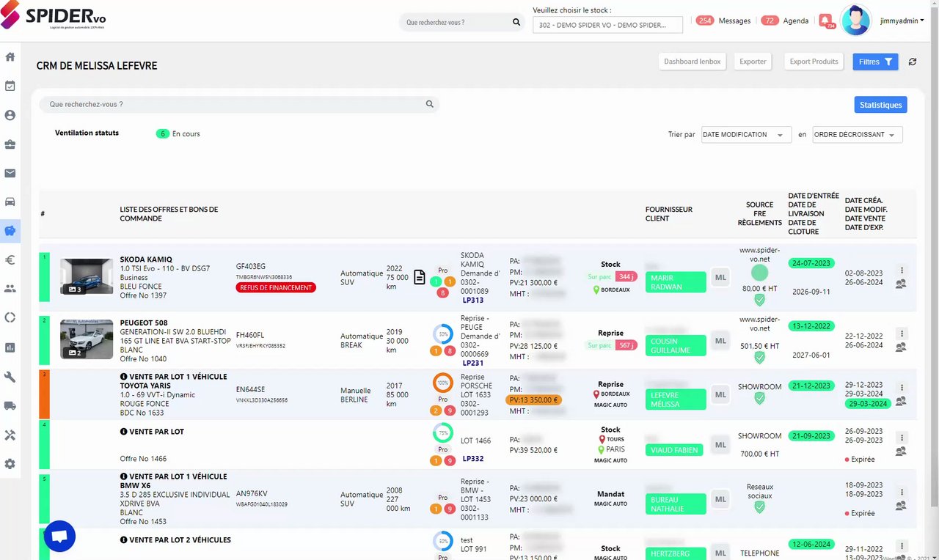
Task: Click the LP313 reference link
Action: (x=472, y=301)
